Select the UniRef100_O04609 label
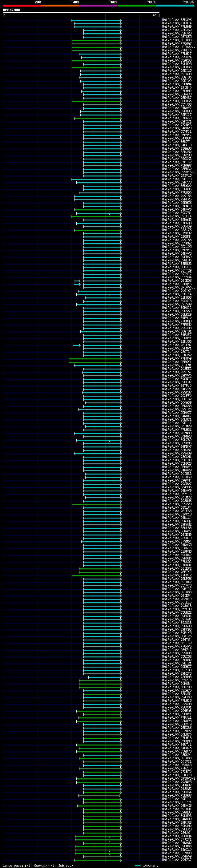This screenshot has width=197, height=868. (x=177, y=856)
